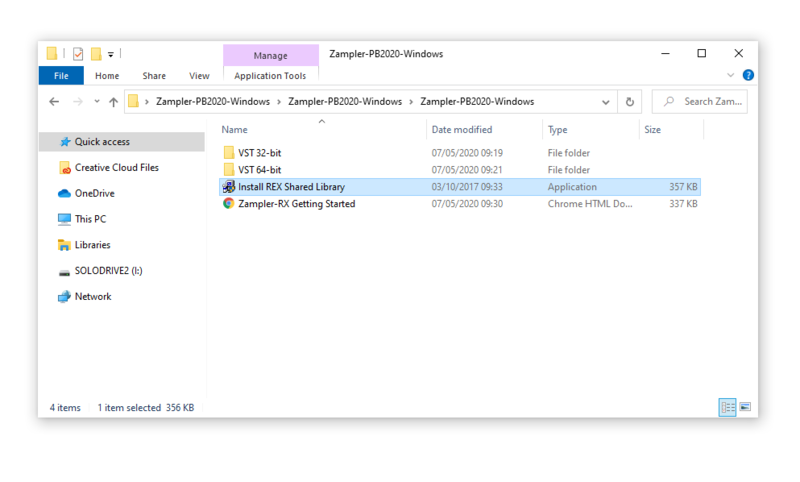Click the Properties icon in quick access toolbar
800x482 pixels.
[x=78, y=54]
